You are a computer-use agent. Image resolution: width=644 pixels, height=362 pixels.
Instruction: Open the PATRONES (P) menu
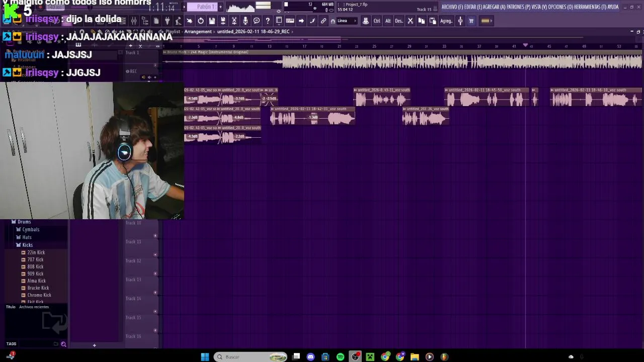click(x=518, y=7)
